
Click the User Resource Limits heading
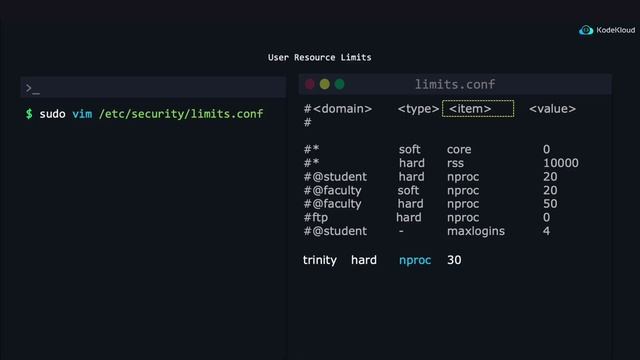pyautogui.click(x=320, y=58)
